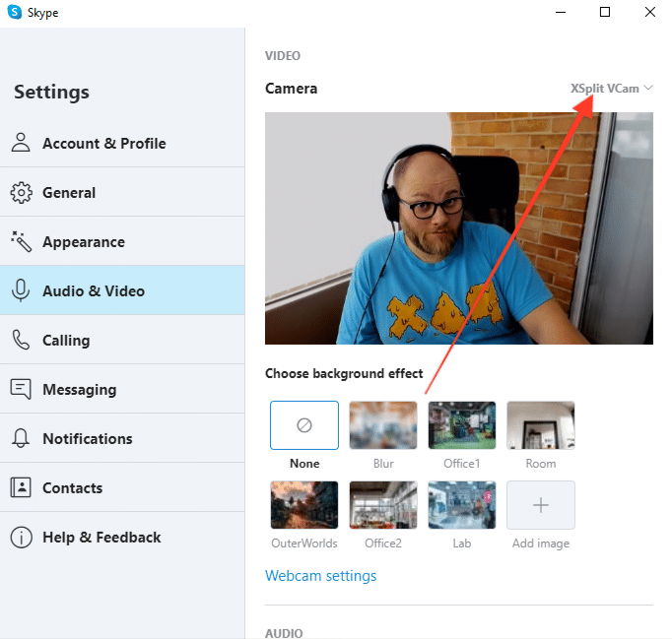Open Webcam settings link
This screenshot has width=672, height=639.
(320, 576)
